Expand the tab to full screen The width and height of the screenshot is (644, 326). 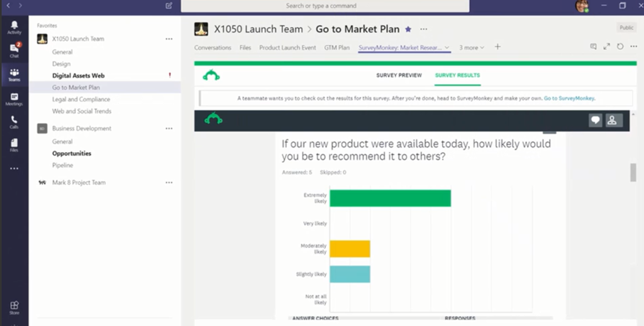[x=607, y=47]
